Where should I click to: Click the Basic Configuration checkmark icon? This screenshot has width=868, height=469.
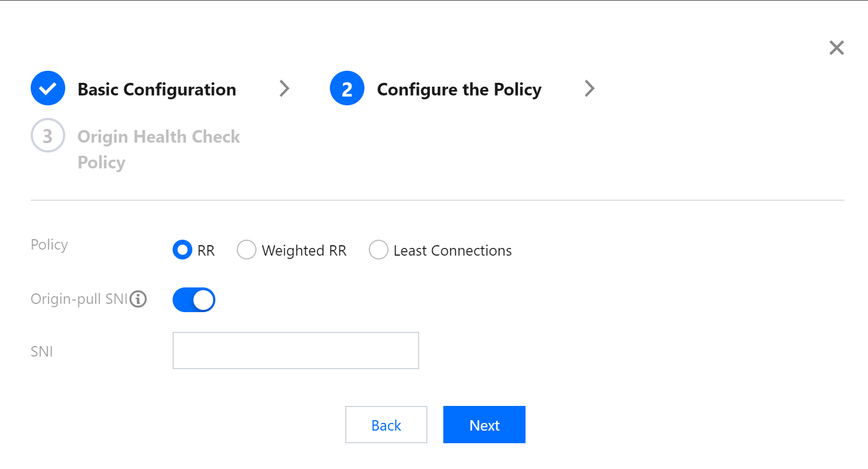(48, 88)
